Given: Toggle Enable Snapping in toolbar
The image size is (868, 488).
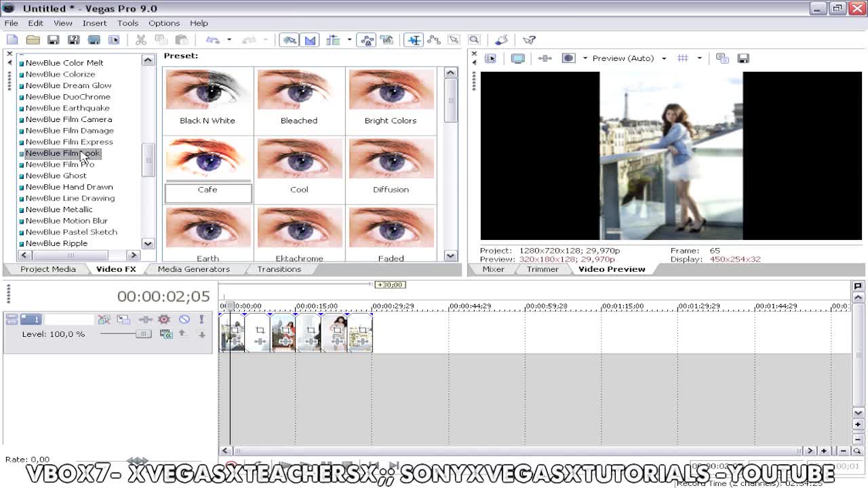Looking at the screenshot, I should (290, 40).
